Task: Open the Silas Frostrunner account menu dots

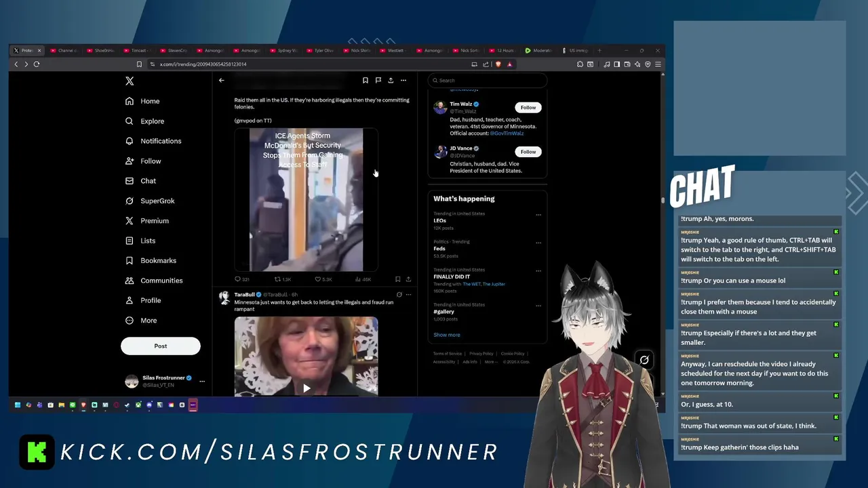Action: click(201, 381)
